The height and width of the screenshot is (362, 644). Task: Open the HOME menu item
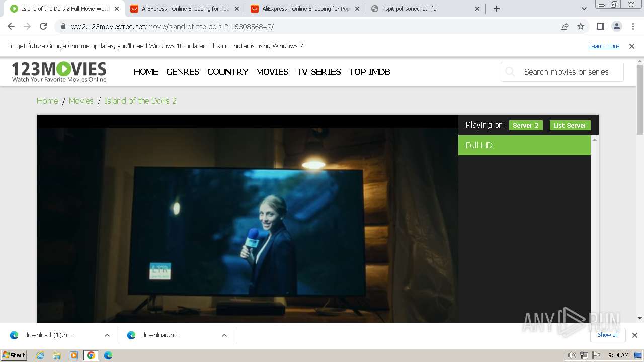(146, 72)
